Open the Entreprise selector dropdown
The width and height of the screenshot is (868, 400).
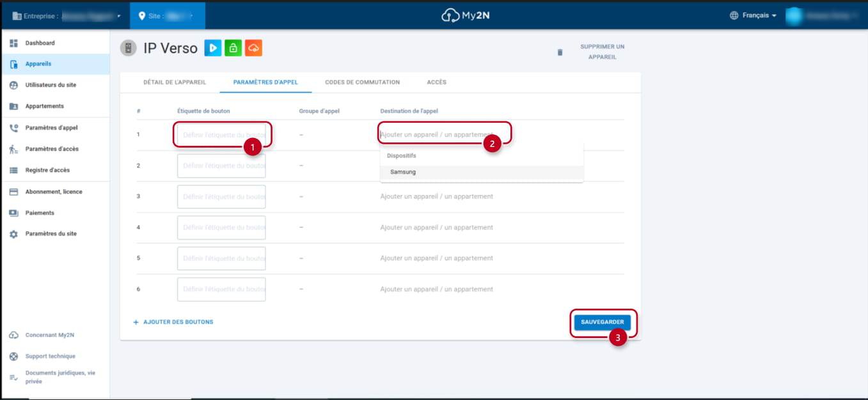point(67,15)
